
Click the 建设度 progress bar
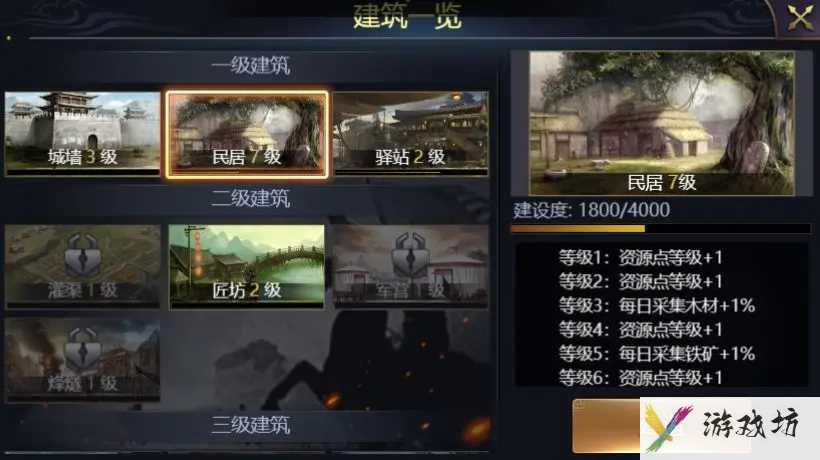(660, 228)
